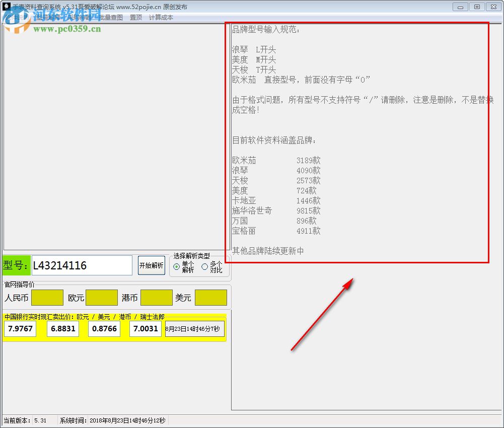Click the USD exchange rate box showing 6.8831
Image resolution: width=504 pixels, height=428 pixels.
coord(62,328)
